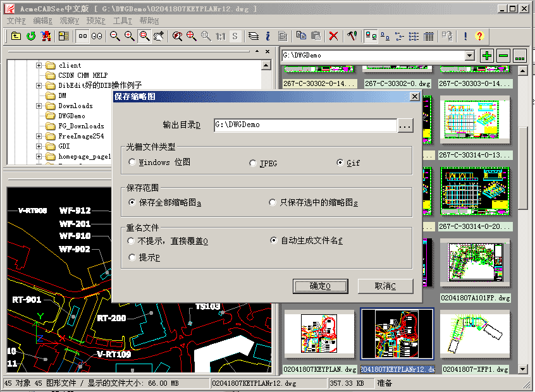Screen dimensions: 535x392
Task: Close the 保存缩略图 dialog
Action: 415,97
